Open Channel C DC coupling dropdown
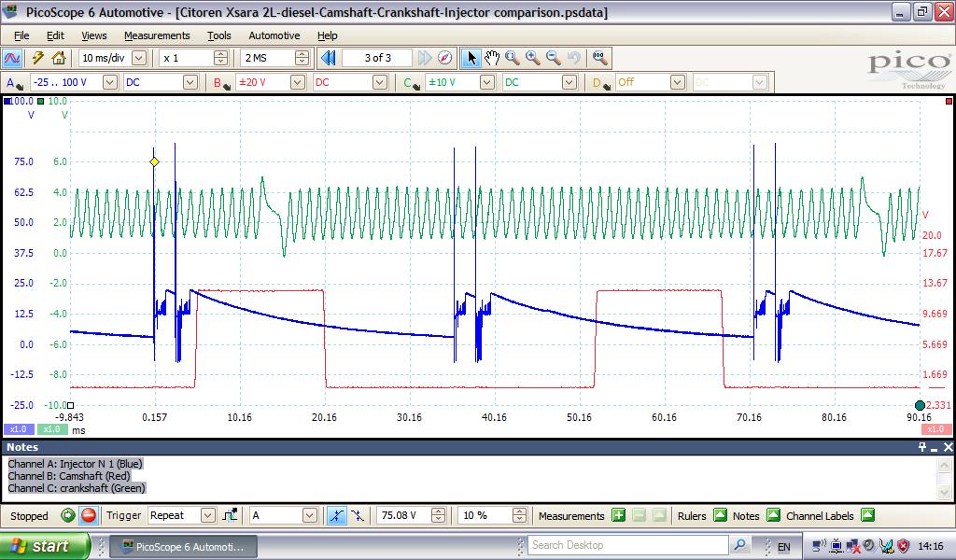The image size is (956, 560). (x=569, y=82)
